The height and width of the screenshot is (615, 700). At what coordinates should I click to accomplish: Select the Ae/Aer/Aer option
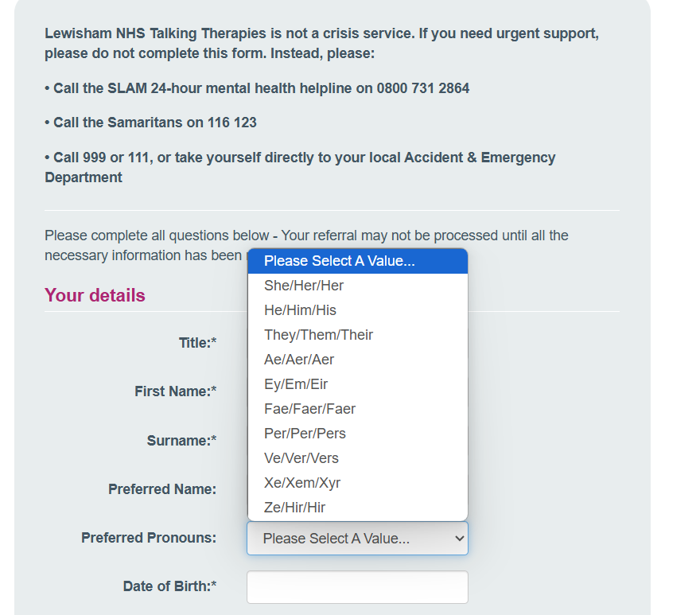[299, 360]
